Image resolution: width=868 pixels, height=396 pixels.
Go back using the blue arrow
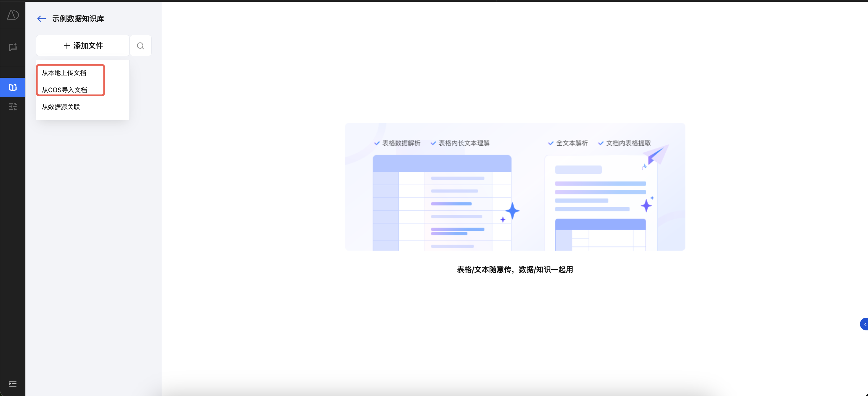point(41,19)
